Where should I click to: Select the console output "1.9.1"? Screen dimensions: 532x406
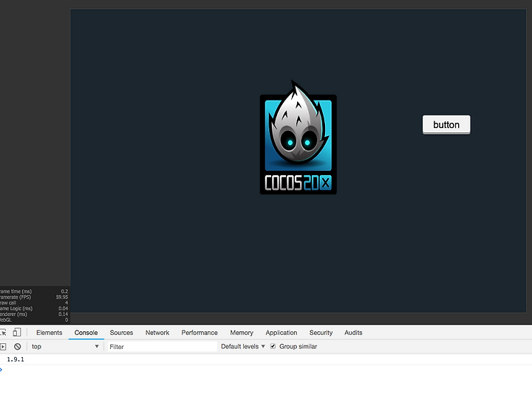click(x=16, y=359)
